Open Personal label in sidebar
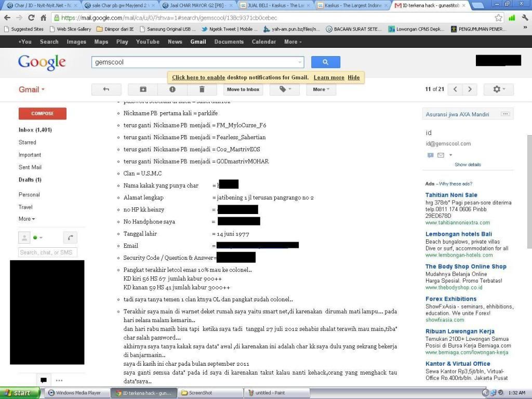 tap(29, 194)
